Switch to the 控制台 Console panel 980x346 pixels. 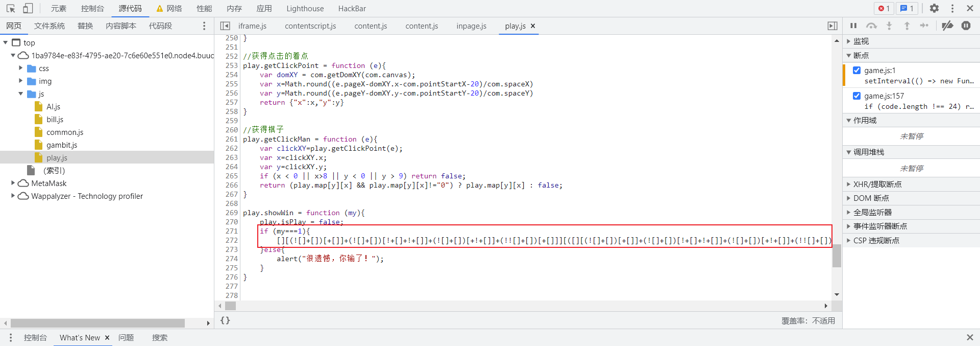pyautogui.click(x=92, y=8)
